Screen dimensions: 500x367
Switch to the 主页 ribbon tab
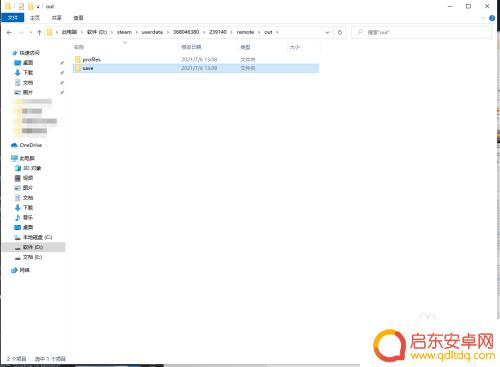(35, 18)
